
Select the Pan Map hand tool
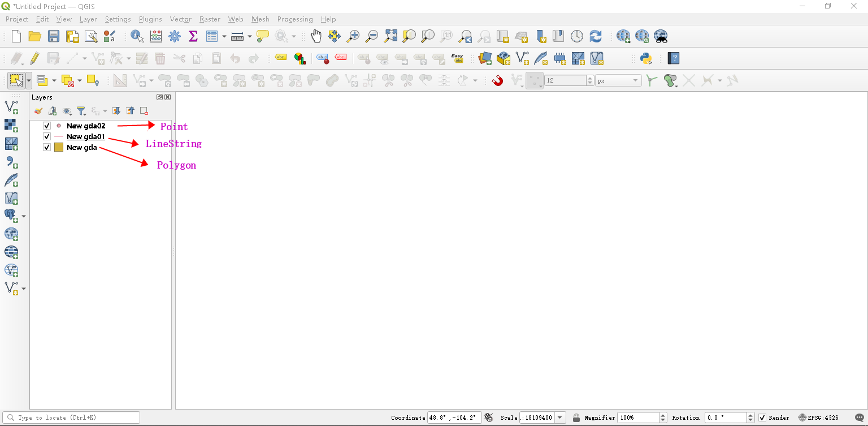316,36
